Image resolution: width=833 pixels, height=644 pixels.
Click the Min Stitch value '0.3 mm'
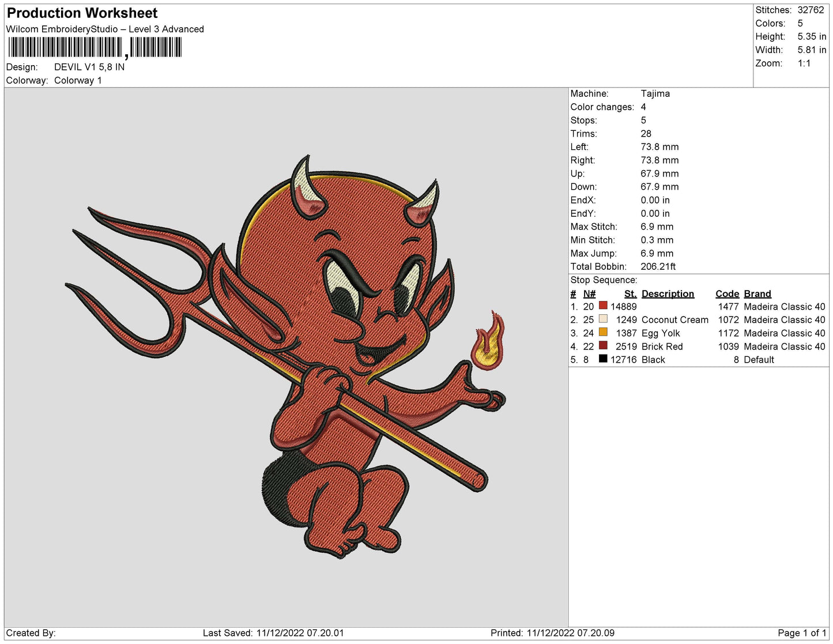coord(657,240)
